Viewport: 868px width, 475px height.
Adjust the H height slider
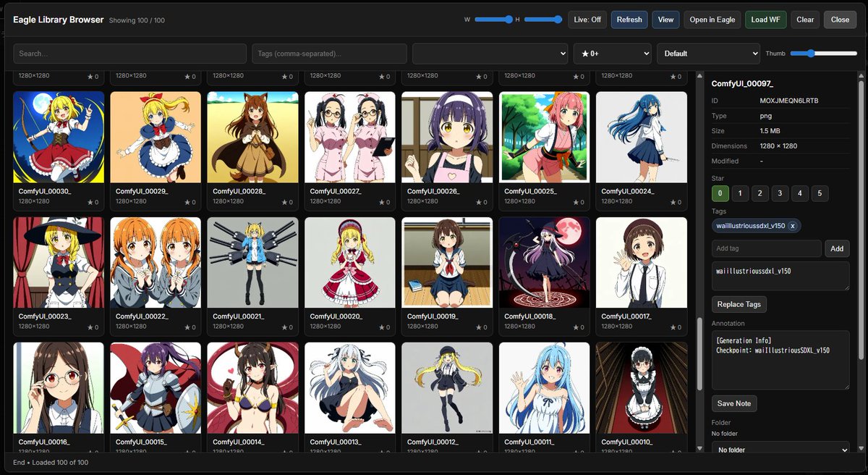542,20
